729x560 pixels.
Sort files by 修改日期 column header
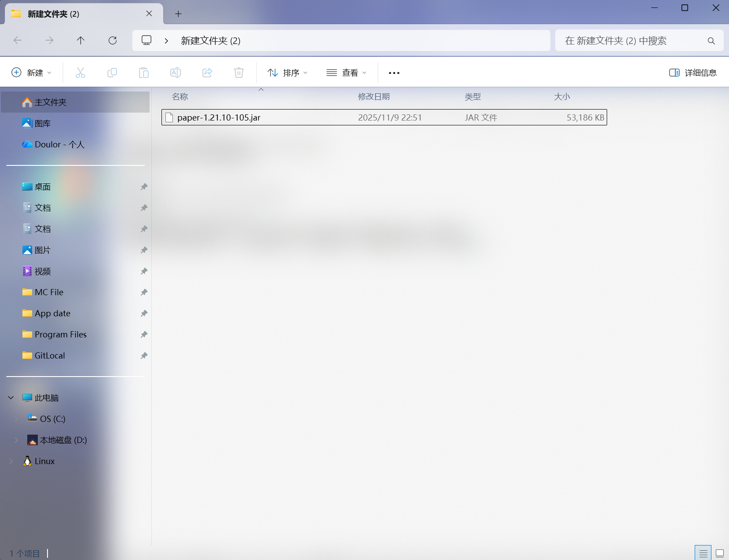click(374, 96)
